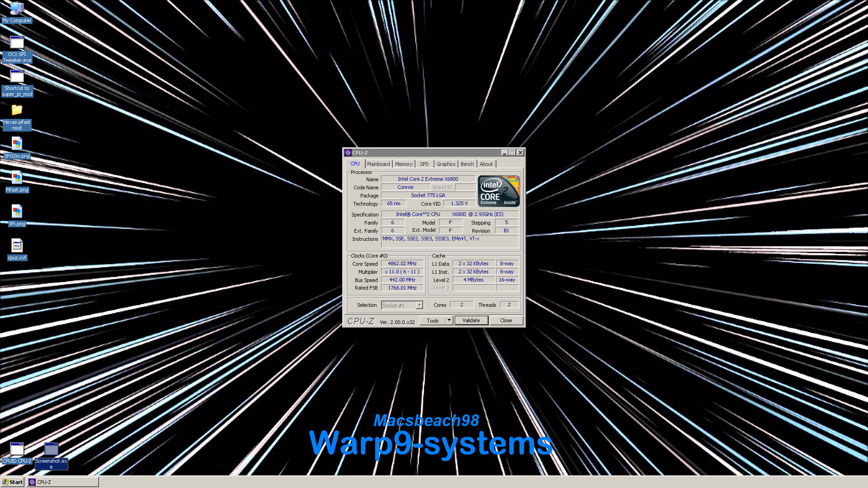Viewport: 868px width, 488px height.
Task: Click the Intel Core 2 Extreme logo
Action: click(x=499, y=191)
